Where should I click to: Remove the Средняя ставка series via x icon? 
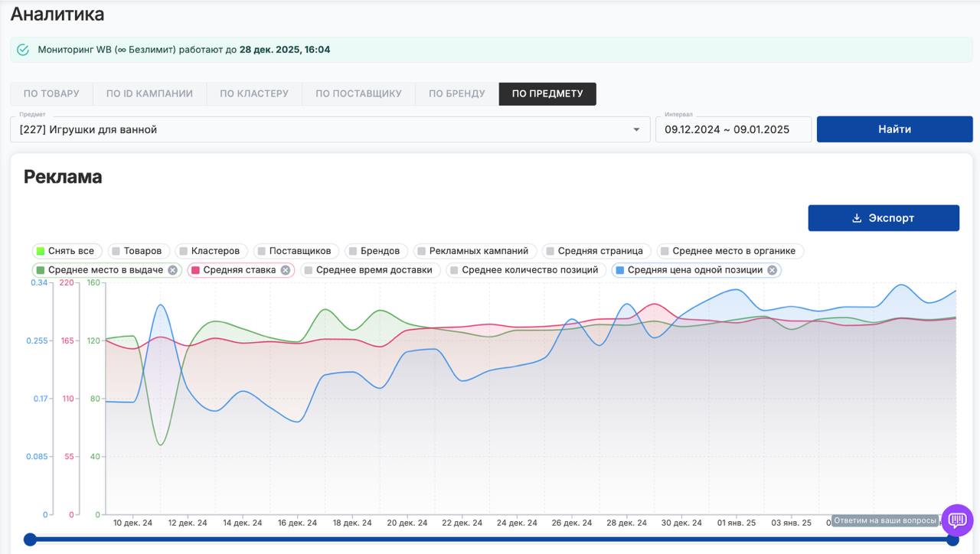tap(286, 270)
